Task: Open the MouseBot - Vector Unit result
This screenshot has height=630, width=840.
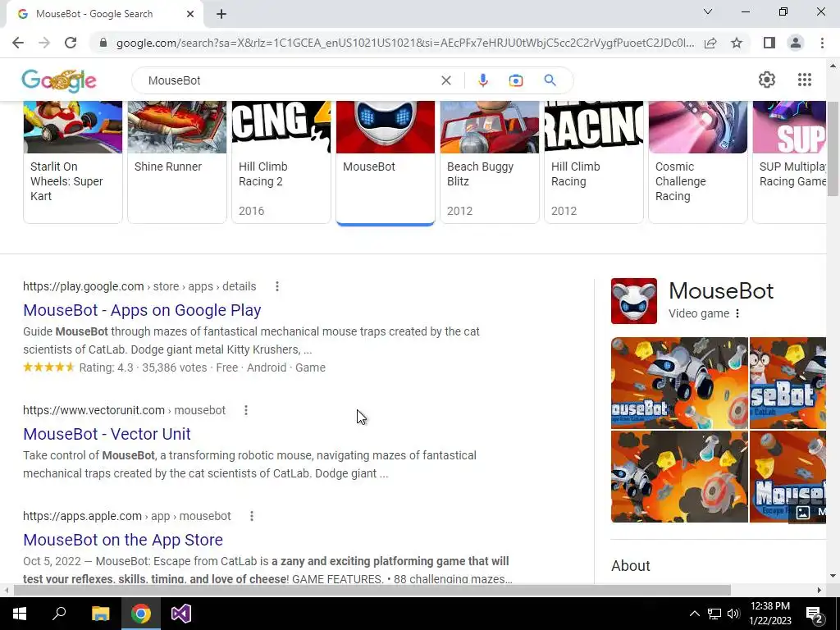Action: 107,434
